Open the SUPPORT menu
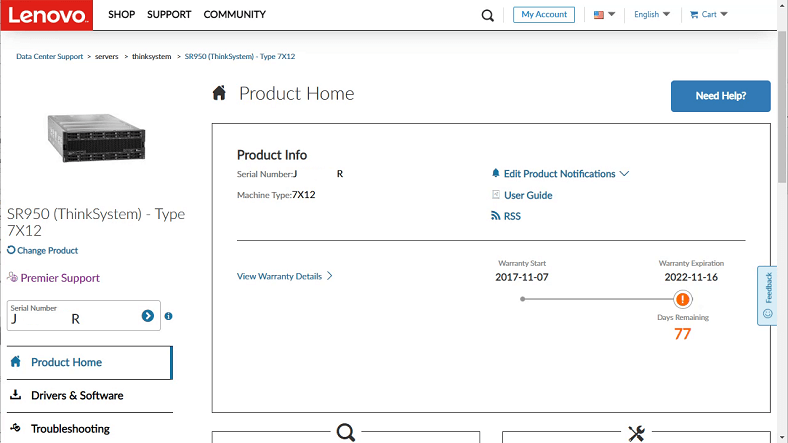Screen dimensions: 788x443 click(169, 15)
